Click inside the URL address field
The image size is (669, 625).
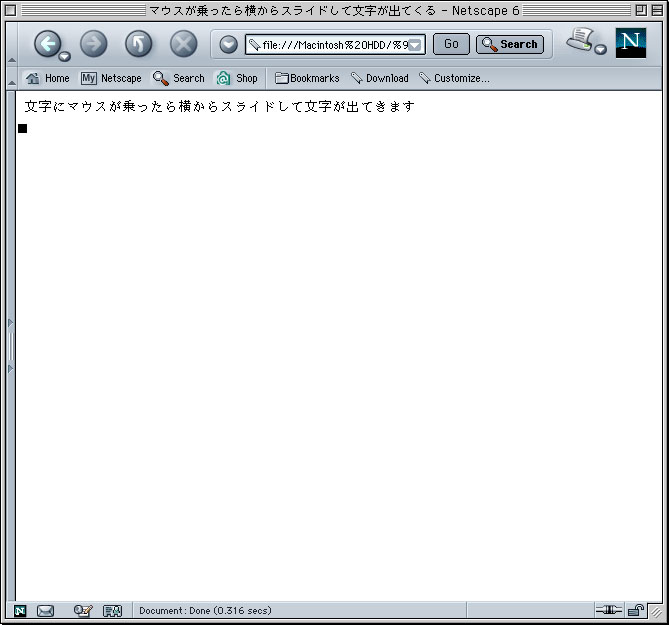(330, 45)
